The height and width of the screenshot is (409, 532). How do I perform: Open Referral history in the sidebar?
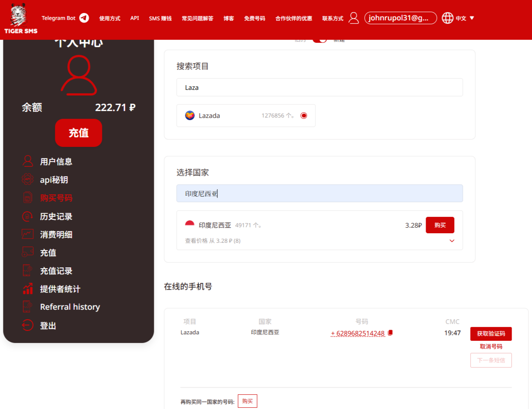pyautogui.click(x=70, y=307)
